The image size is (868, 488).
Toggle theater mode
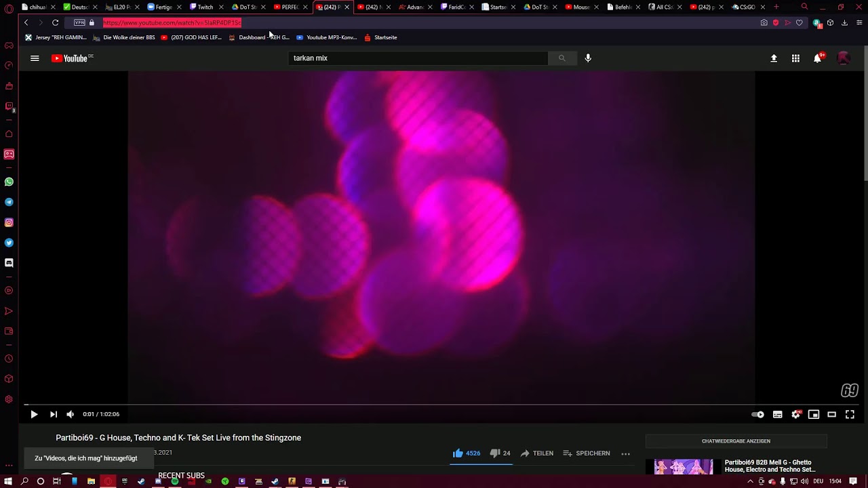pos(832,414)
